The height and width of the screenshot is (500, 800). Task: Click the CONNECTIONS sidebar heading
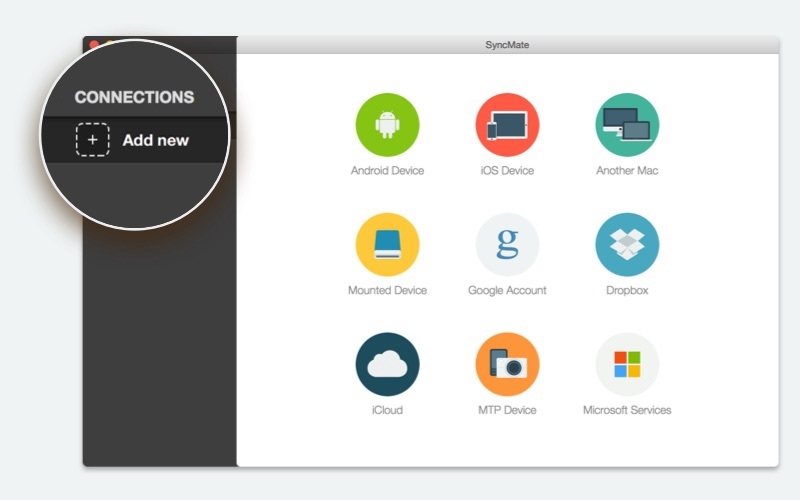134,97
